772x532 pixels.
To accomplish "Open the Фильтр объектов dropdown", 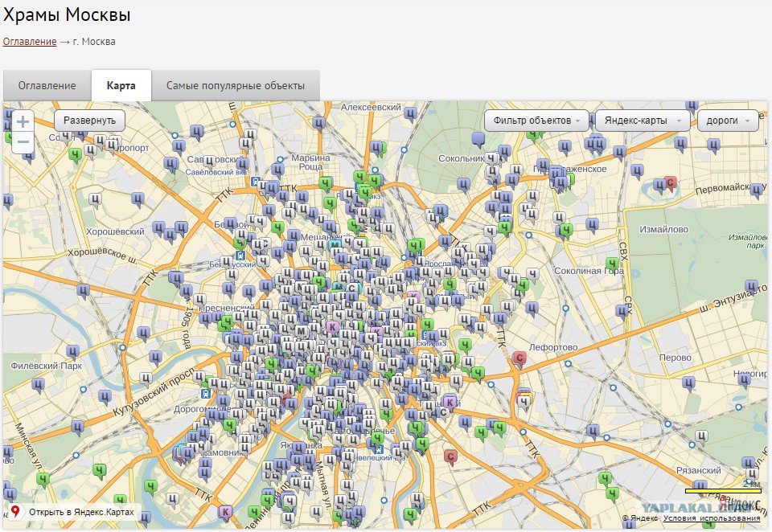I will pos(536,121).
